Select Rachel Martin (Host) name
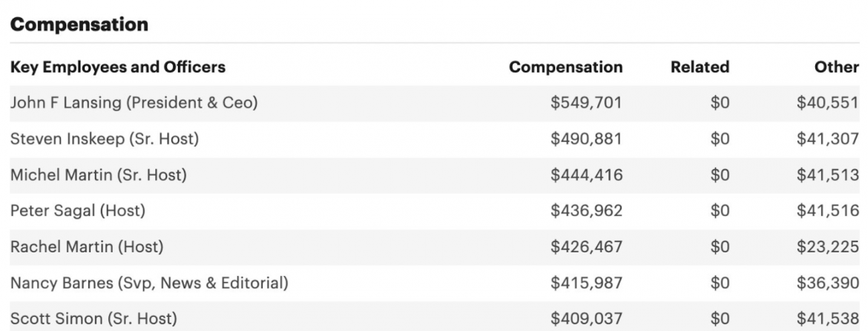Viewport: 868px width, 331px height. pos(86,246)
